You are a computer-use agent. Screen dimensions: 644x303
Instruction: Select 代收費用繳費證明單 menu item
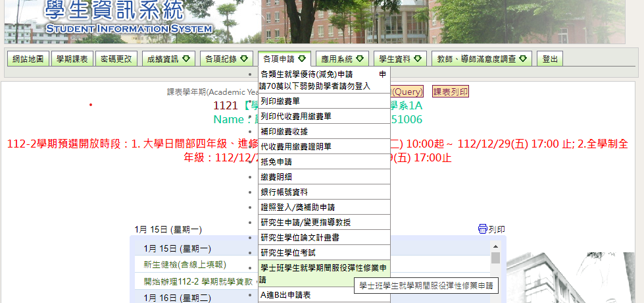click(x=324, y=147)
